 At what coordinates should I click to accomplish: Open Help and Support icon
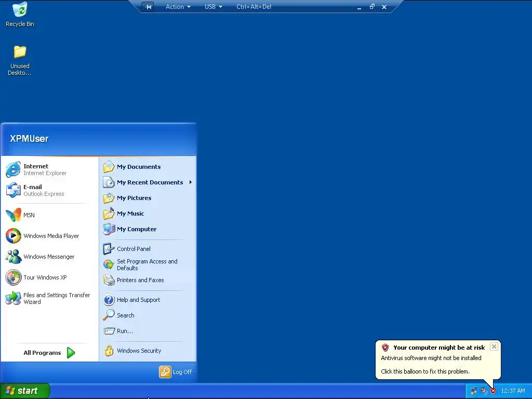[x=109, y=300]
